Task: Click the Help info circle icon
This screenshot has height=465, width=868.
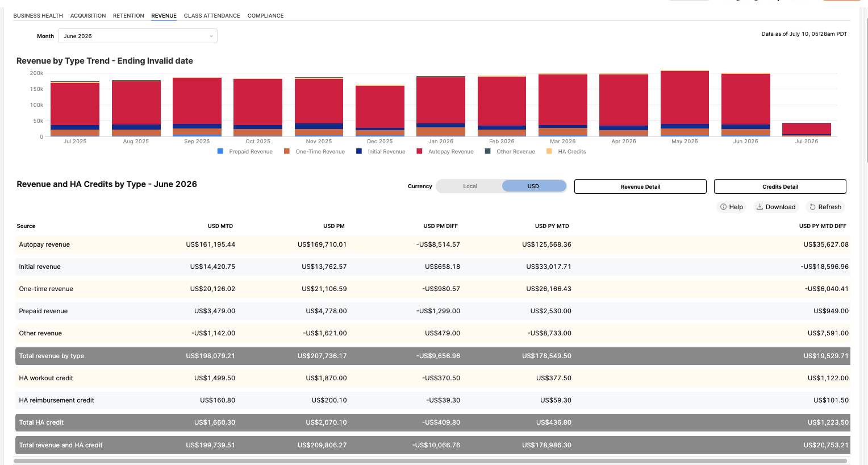Action: [723, 207]
